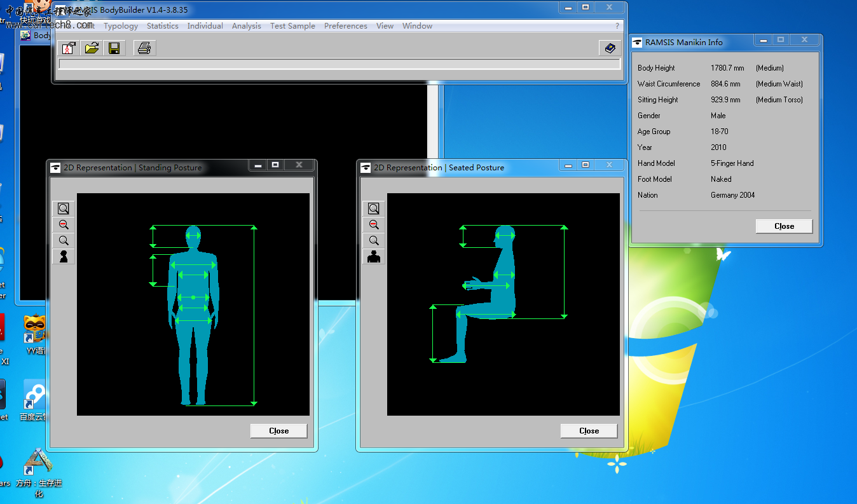Click the Age Group value 18-70

click(720, 132)
